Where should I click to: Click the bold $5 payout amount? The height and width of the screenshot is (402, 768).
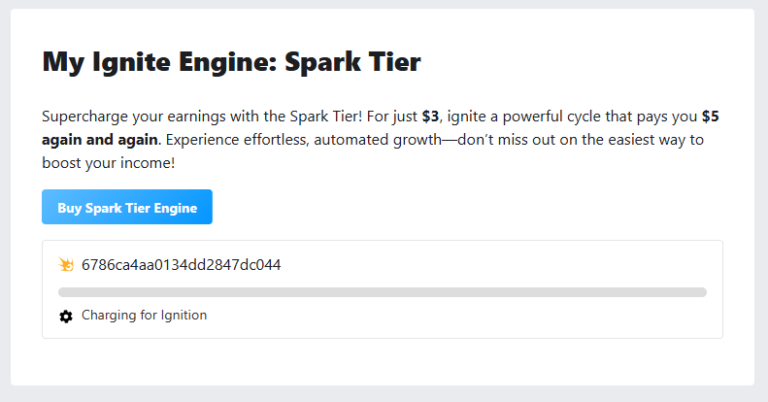pyautogui.click(x=710, y=117)
